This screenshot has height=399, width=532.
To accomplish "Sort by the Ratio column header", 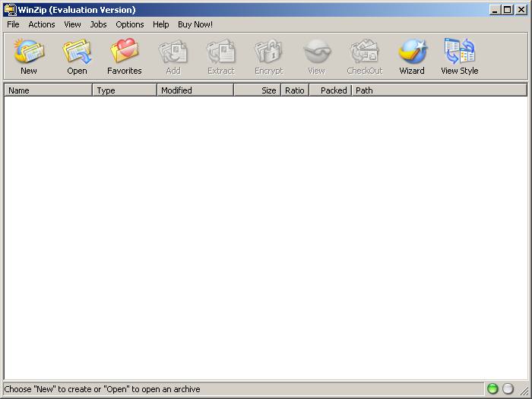I will pos(295,90).
